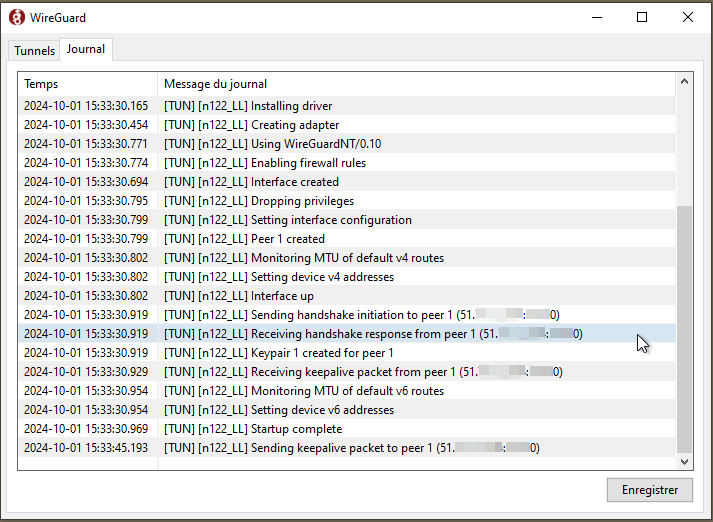Click the vertical scrollbar thumb
This screenshot has width=713, height=522.
684,328
